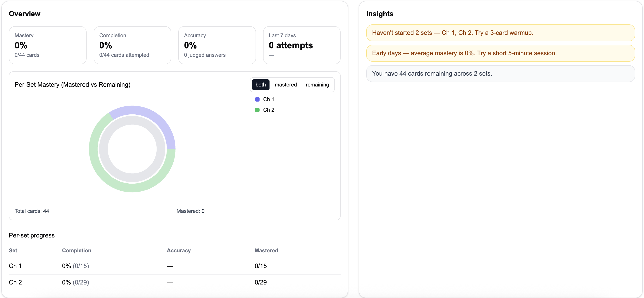Switch chart to "remaining" only view
Screen dimensions: 644x298
317,84
